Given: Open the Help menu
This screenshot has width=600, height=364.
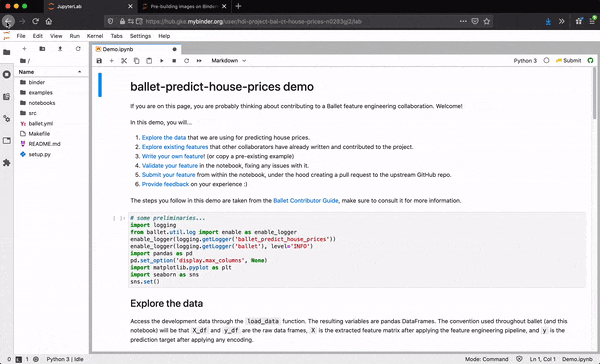Looking at the screenshot, I should [164, 36].
